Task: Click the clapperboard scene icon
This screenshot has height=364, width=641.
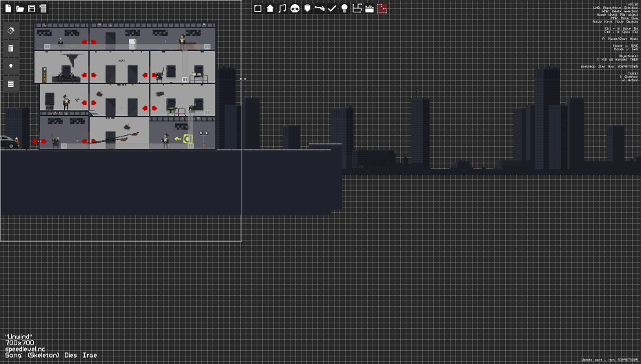Action: 370,8
